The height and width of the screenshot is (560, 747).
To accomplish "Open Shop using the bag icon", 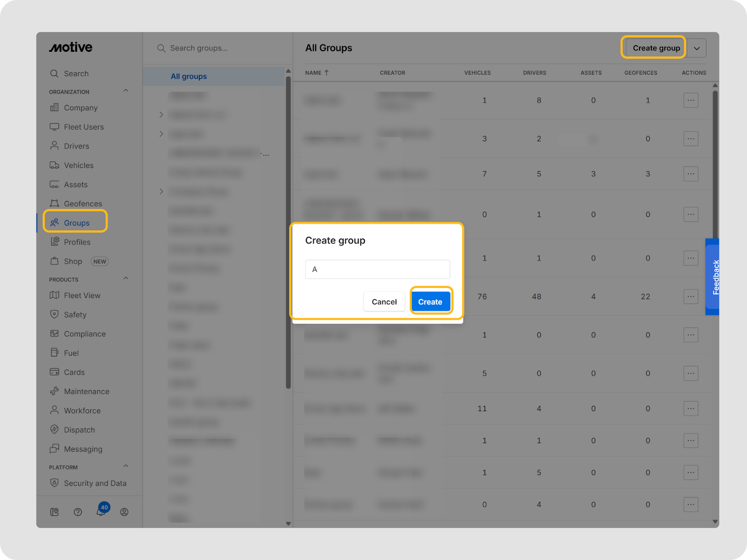I will click(x=55, y=261).
